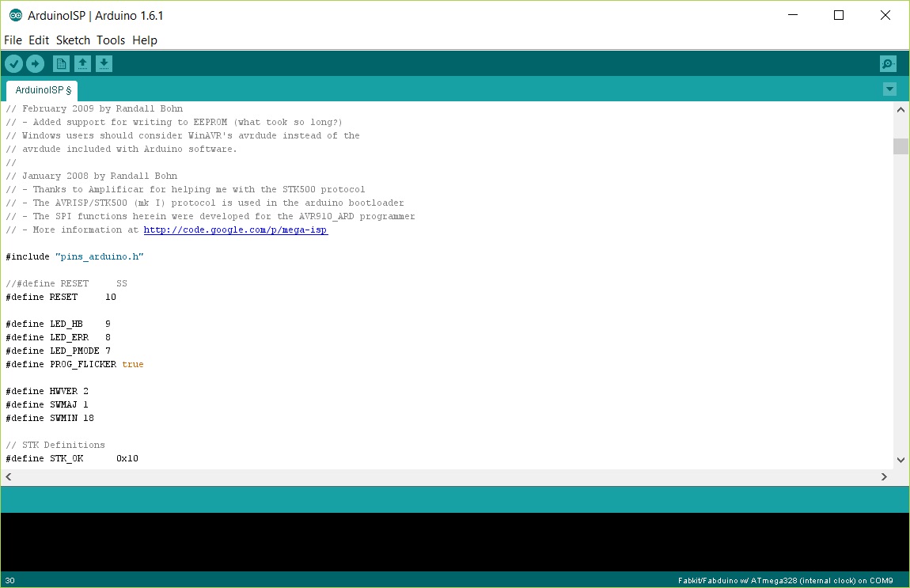Open the Serial Monitor

point(888,64)
